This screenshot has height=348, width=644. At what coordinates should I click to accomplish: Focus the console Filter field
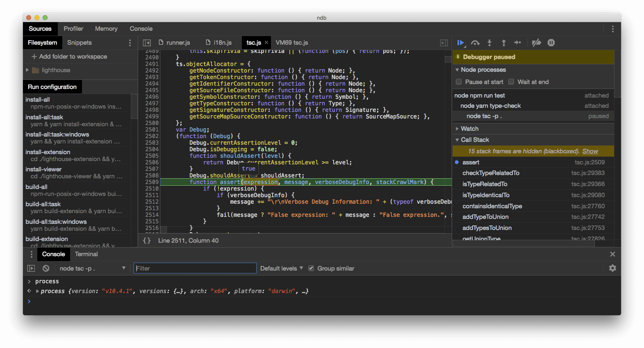coord(195,268)
